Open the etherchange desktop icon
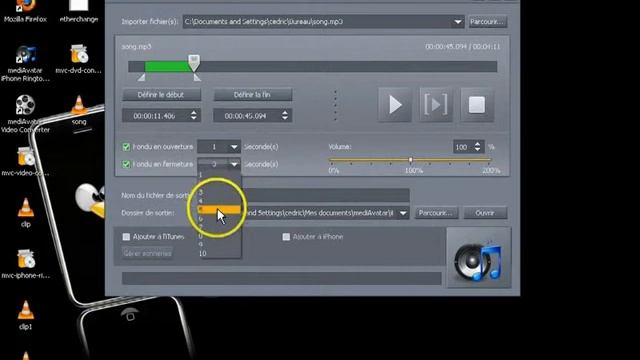Screen dimensions: 640x360 (x=79, y=11)
